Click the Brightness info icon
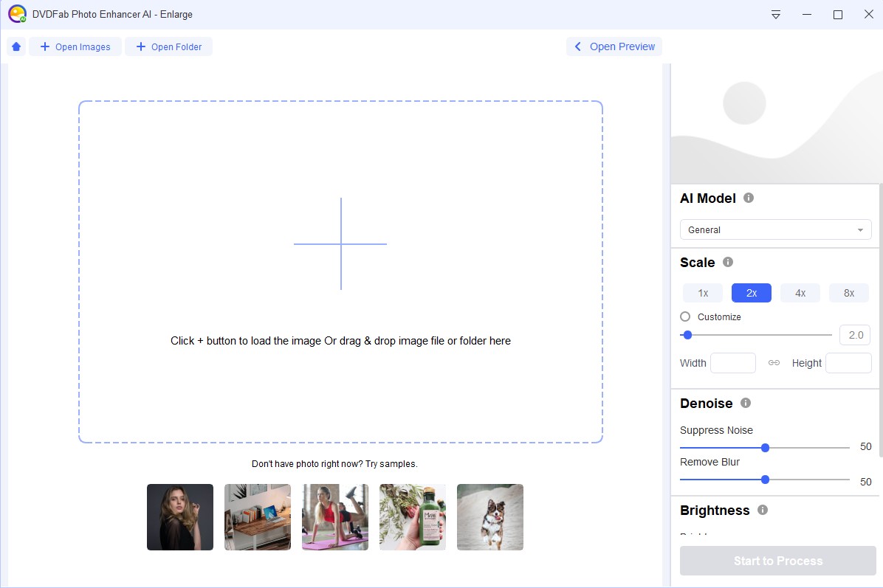 pyautogui.click(x=763, y=510)
